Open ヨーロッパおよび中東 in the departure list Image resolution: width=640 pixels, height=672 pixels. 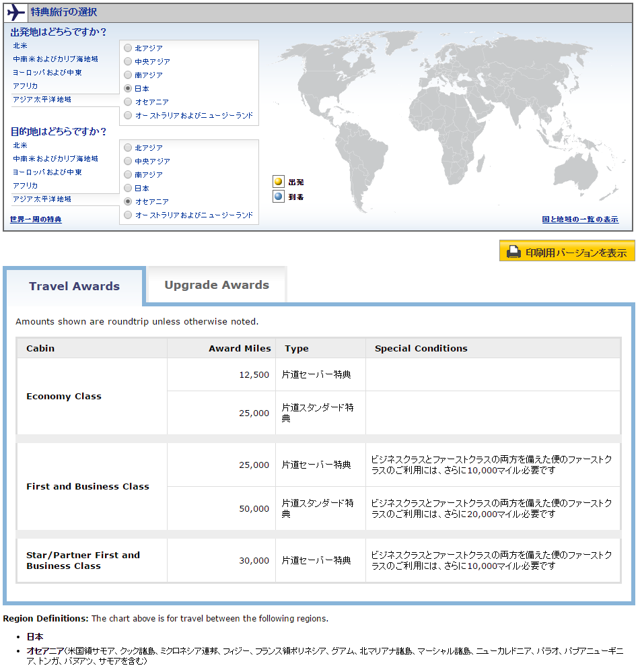[47, 73]
